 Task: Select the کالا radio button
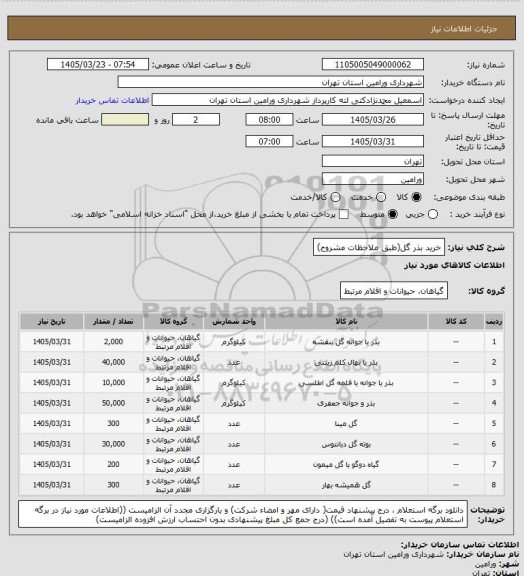[416, 197]
